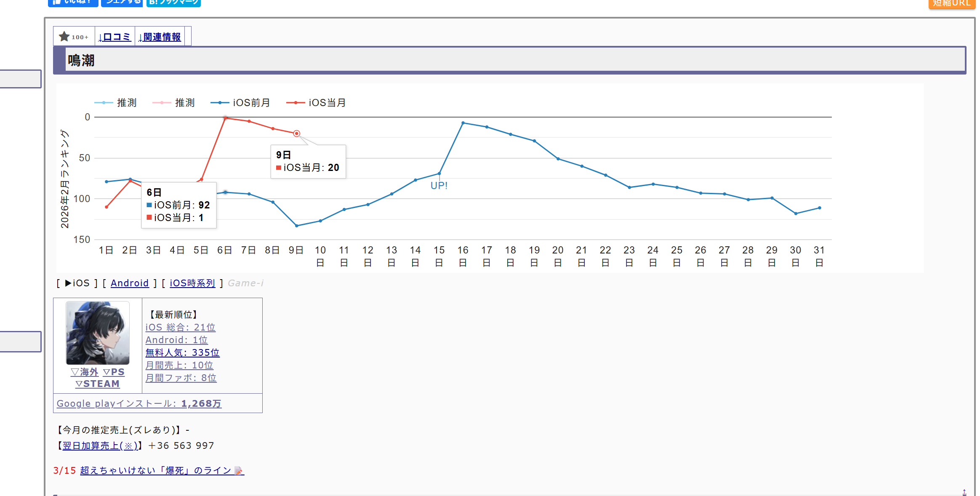Expand the 海外 ranking link
This screenshot has width=980, height=496.
[84, 372]
